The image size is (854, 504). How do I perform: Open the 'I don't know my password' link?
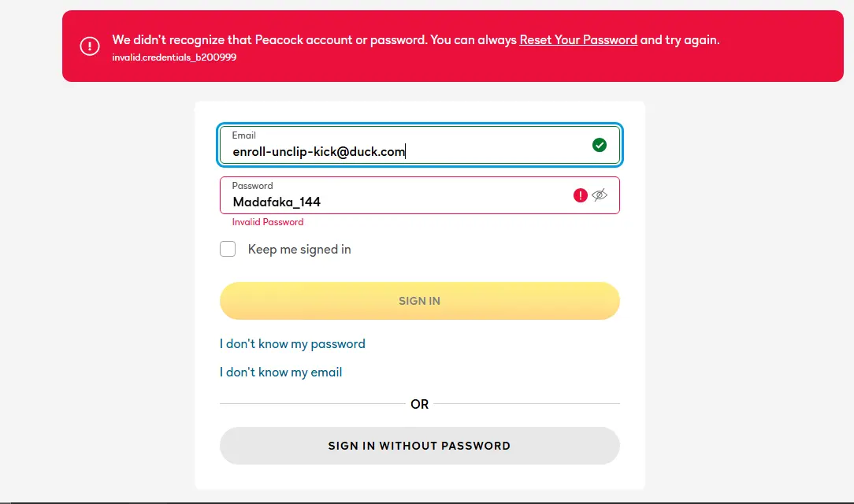pyautogui.click(x=292, y=344)
